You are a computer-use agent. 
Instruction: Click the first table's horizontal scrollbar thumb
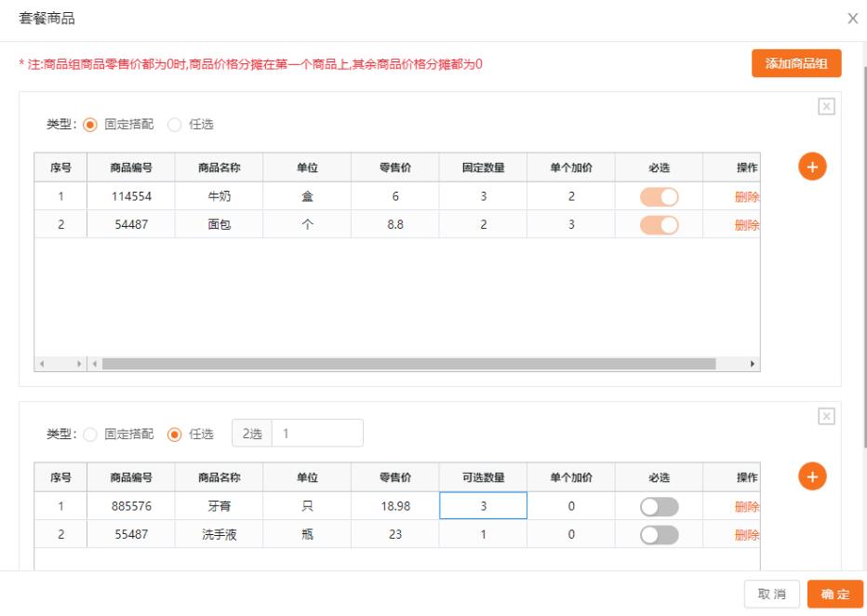[x=408, y=364]
